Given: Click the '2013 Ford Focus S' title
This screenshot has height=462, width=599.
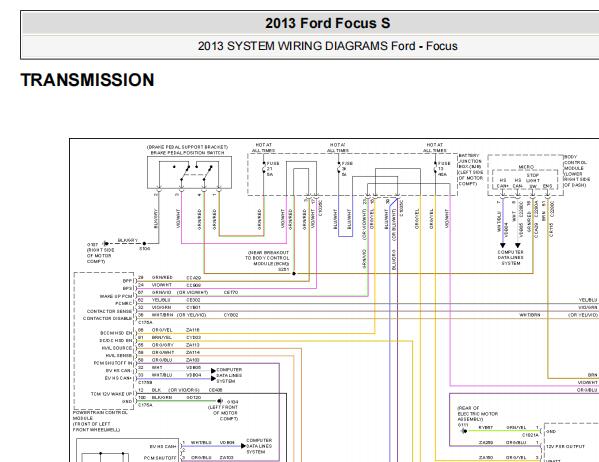Looking at the screenshot, I should [x=328, y=23].
